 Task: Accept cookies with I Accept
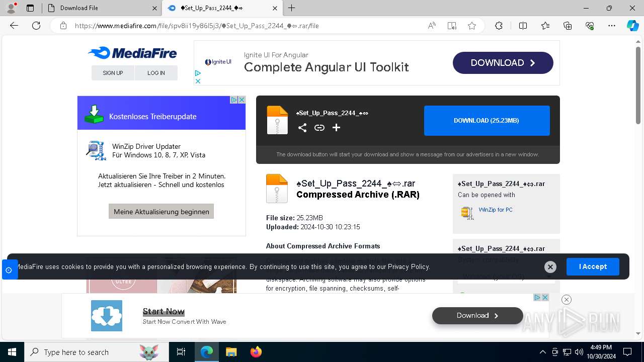click(x=593, y=266)
